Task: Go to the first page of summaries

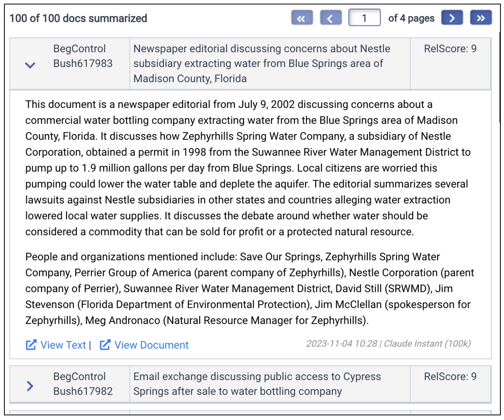Action: tap(302, 18)
